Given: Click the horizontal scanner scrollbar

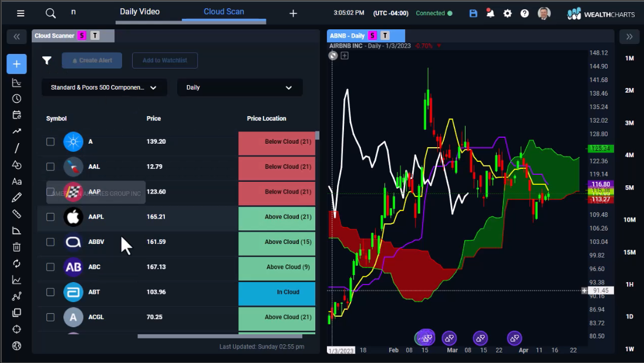Looking at the screenshot, I should pos(220,337).
